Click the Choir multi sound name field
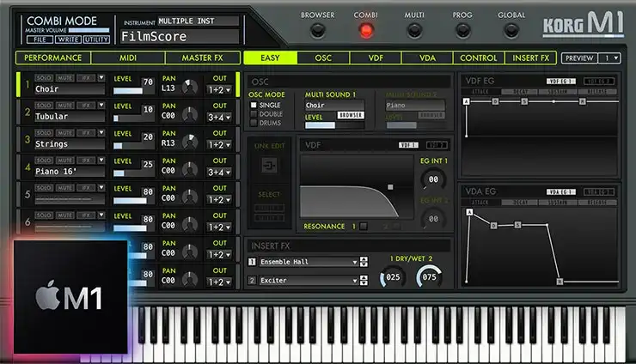This screenshot has height=364, width=636. pos(334,105)
